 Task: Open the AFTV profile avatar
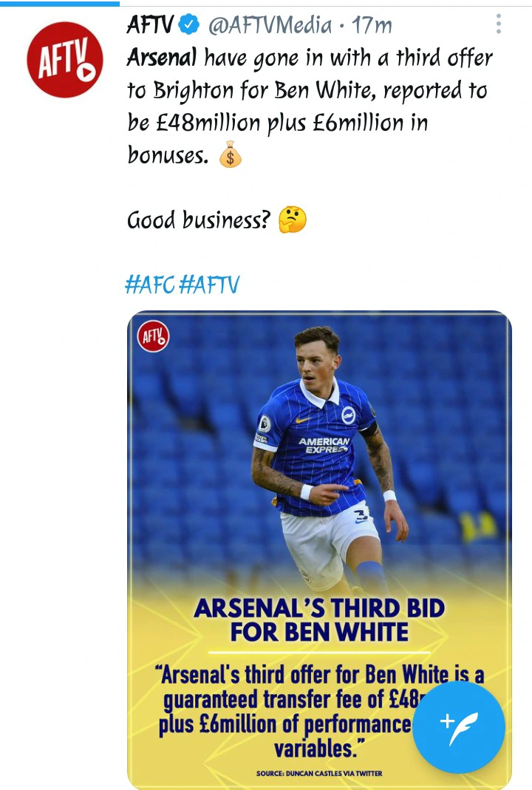coord(64,60)
